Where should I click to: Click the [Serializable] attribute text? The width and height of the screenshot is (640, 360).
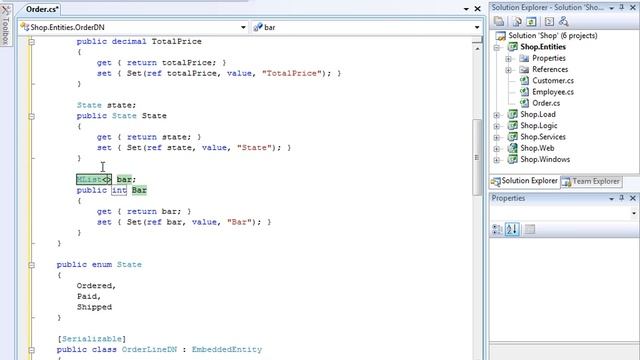(x=92, y=339)
